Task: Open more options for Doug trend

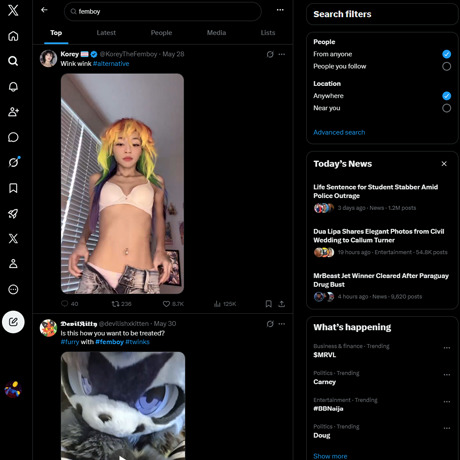Action: coord(447,428)
